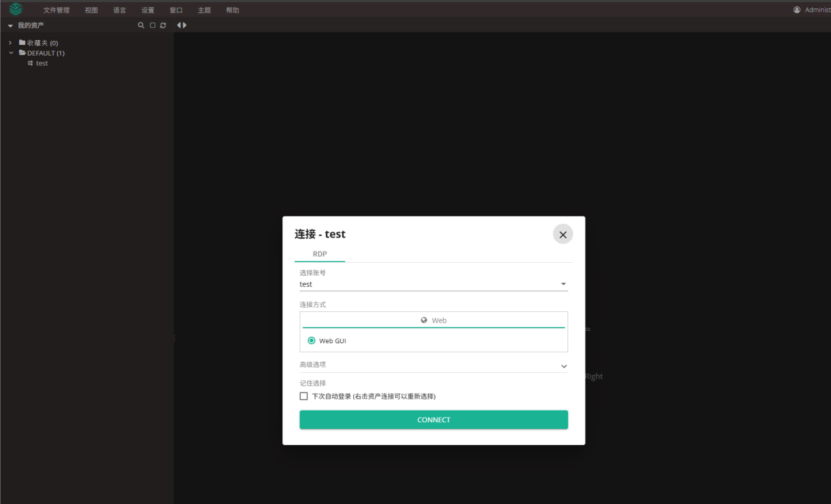Open the 主题 menu

click(x=205, y=10)
